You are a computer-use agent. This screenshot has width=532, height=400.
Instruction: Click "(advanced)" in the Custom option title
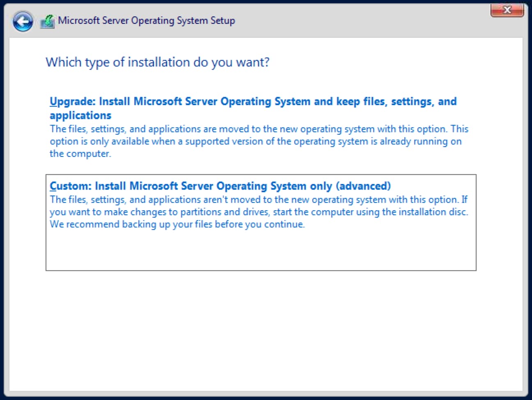pos(363,186)
